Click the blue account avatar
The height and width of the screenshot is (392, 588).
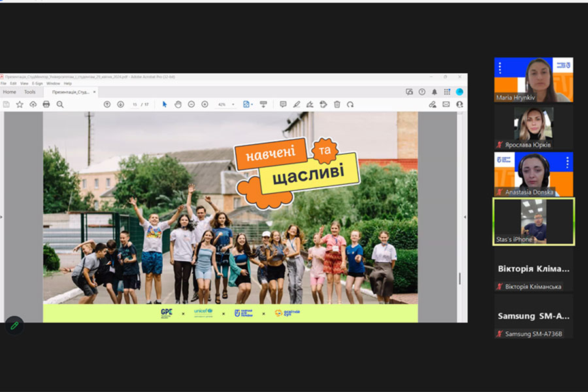pos(459,92)
